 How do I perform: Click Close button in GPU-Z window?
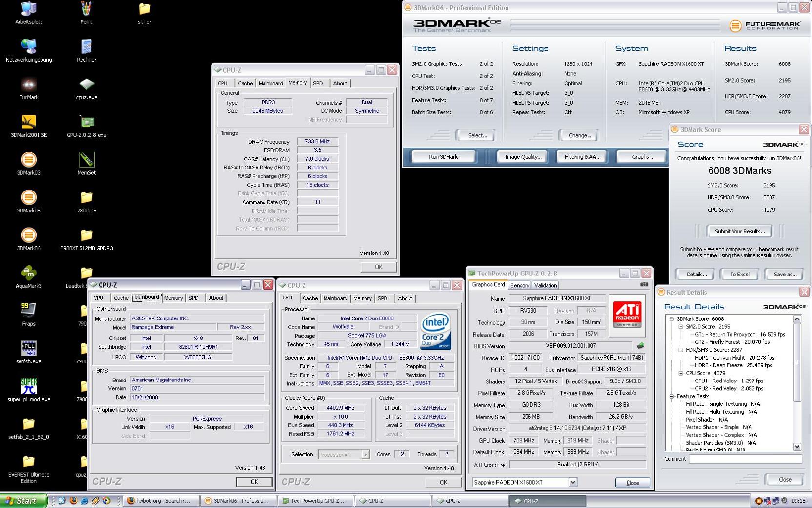tap(632, 483)
